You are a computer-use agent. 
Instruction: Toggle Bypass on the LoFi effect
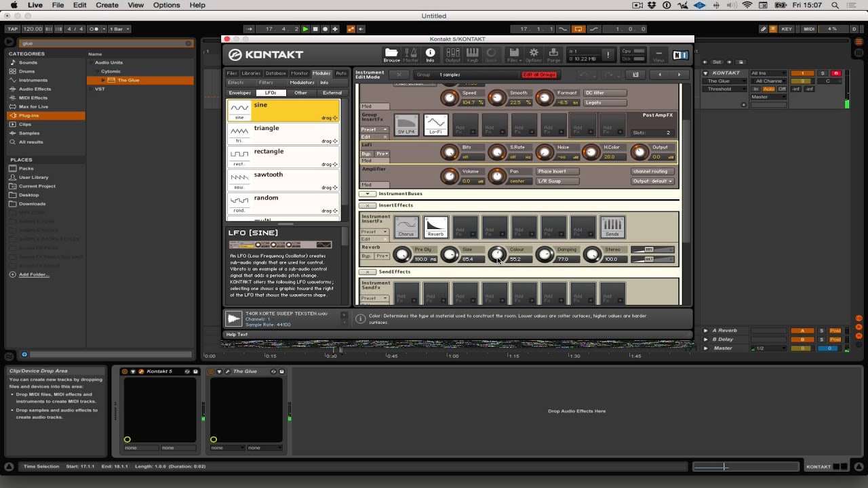click(x=366, y=154)
